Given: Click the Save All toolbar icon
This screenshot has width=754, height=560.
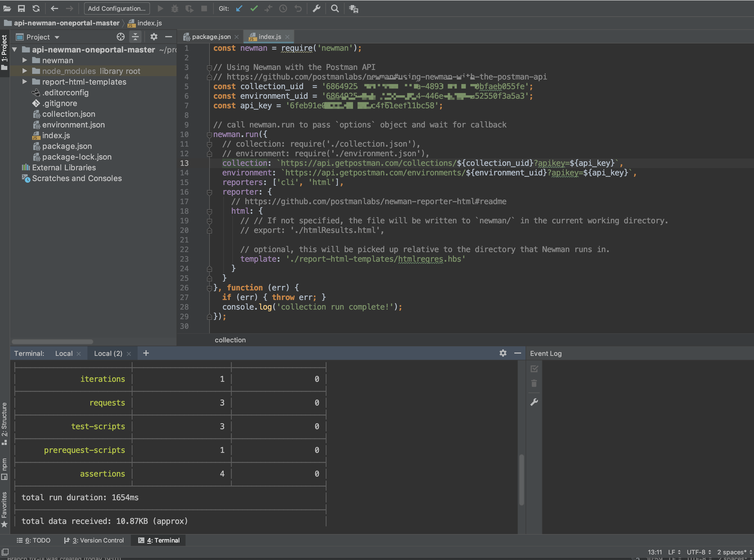Looking at the screenshot, I should (21, 8).
